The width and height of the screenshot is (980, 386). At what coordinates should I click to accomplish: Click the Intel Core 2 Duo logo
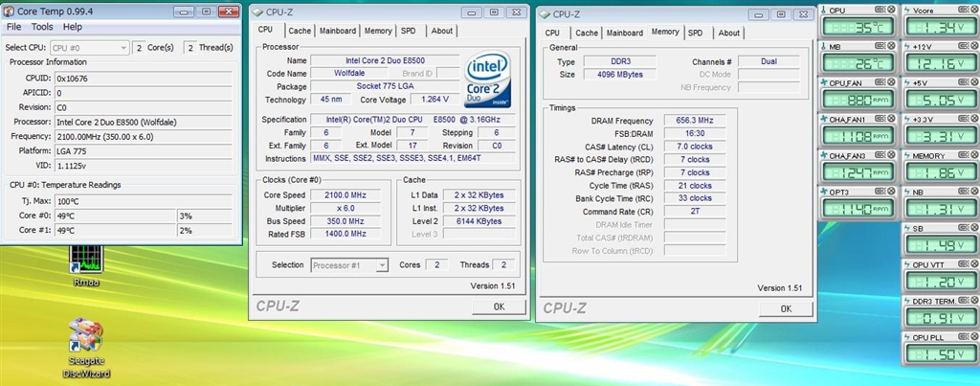[487, 79]
